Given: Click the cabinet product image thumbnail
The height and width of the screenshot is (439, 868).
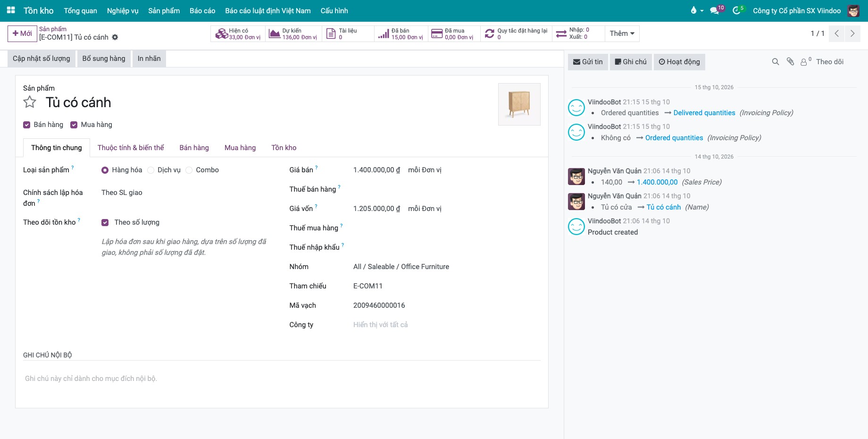Looking at the screenshot, I should tap(519, 104).
